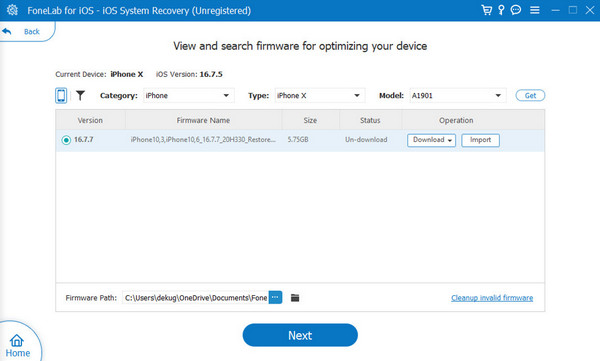Screen dimensions: 600x361
Task: Open the Category dropdown showing iPhone
Action: coord(189,96)
